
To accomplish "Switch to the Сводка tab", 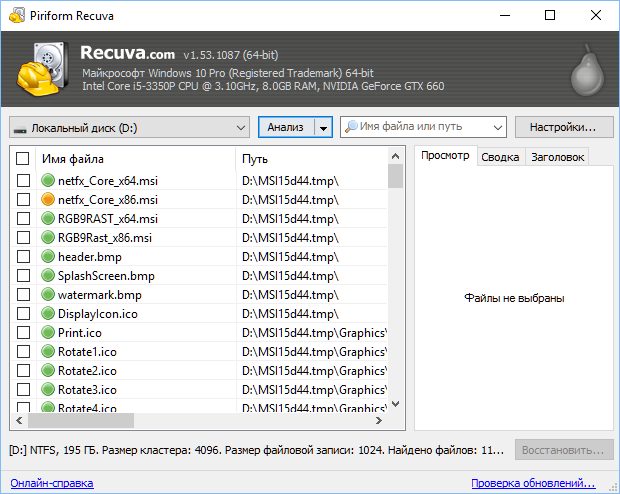I will click(x=500, y=157).
